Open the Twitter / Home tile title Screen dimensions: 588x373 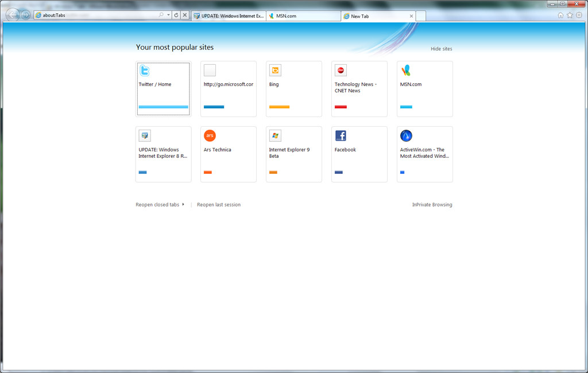point(155,84)
